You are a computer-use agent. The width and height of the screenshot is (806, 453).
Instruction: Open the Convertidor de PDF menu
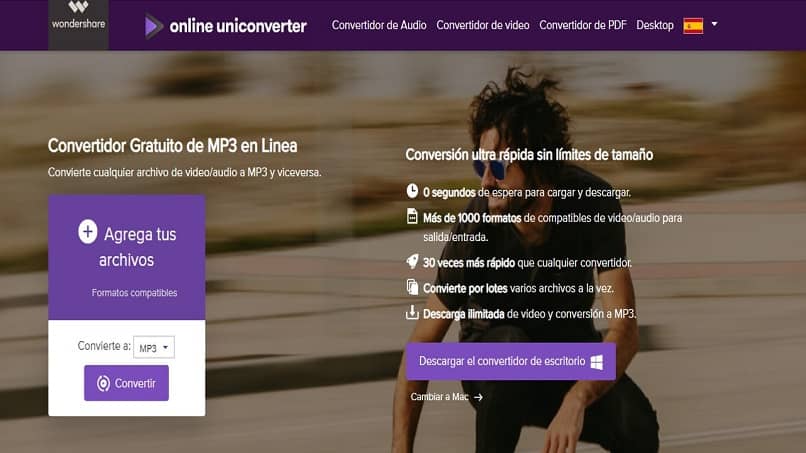583,25
